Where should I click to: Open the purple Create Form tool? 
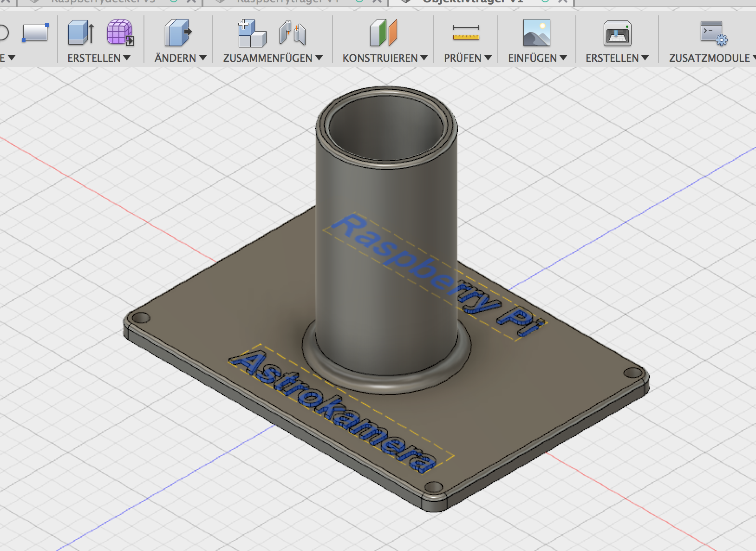pyautogui.click(x=120, y=33)
